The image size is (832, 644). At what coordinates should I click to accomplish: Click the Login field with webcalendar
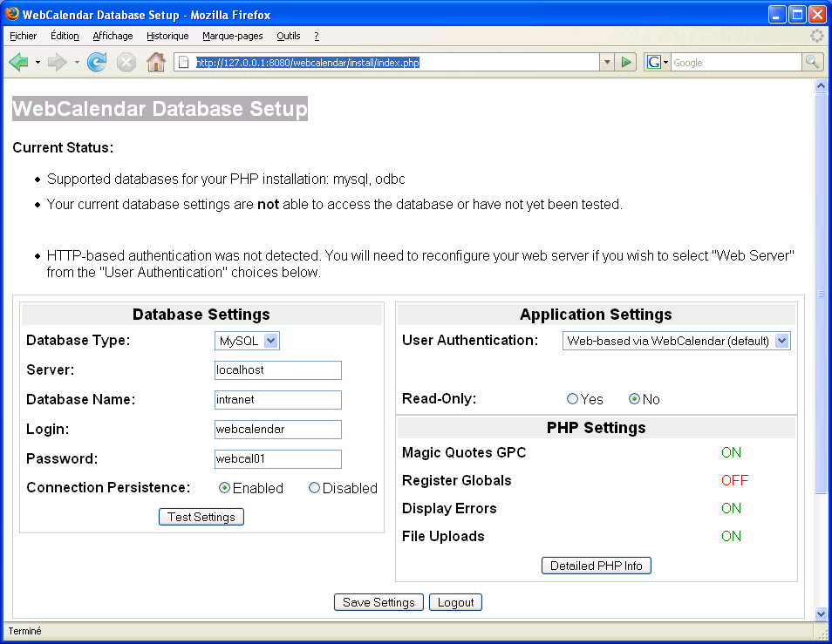pos(278,430)
